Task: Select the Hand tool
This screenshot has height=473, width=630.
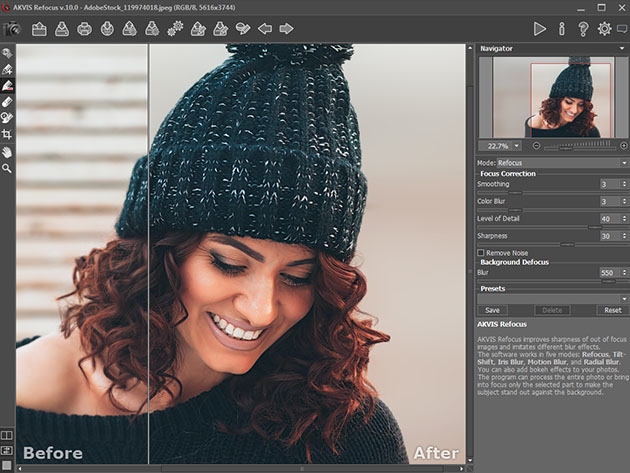Action: pos(7,151)
